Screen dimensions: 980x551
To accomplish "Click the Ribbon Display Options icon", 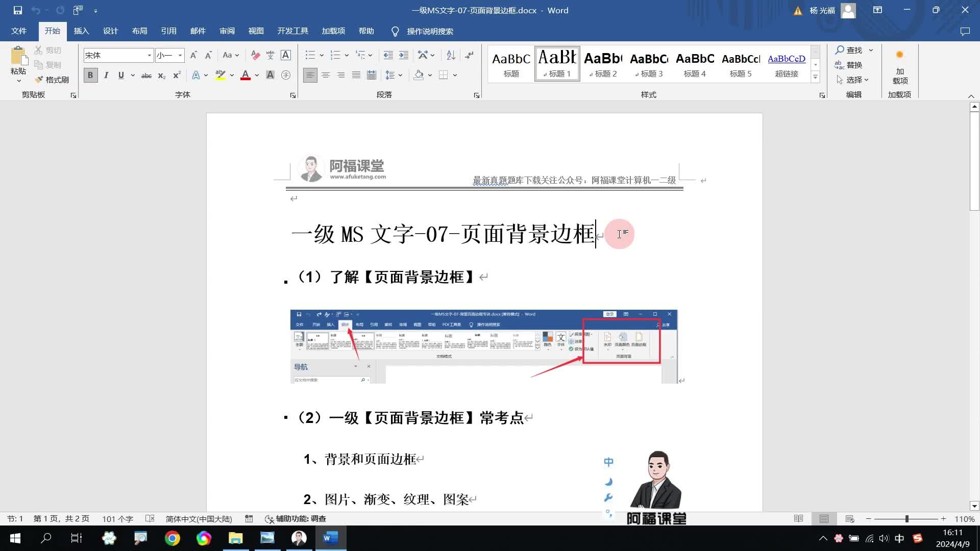I will click(x=877, y=10).
